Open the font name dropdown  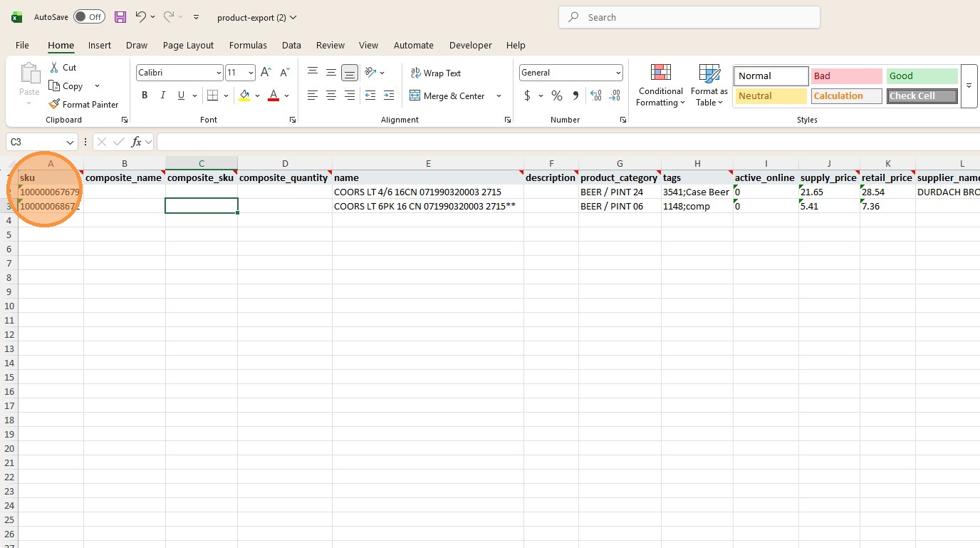coord(219,73)
